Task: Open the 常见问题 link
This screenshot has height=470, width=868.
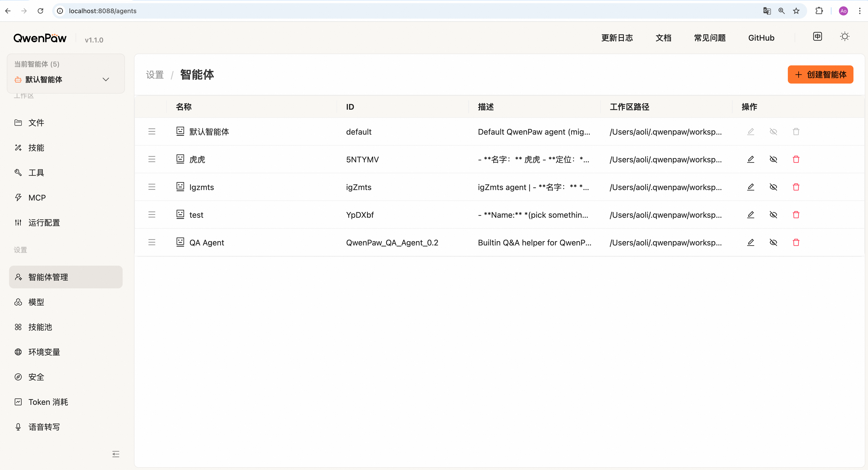Action: tap(710, 38)
